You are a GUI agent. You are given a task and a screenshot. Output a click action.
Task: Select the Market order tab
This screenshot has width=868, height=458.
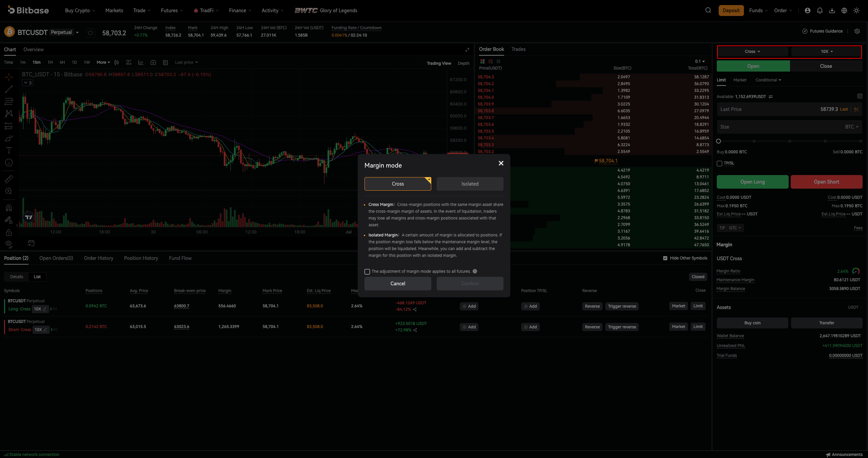(740, 80)
